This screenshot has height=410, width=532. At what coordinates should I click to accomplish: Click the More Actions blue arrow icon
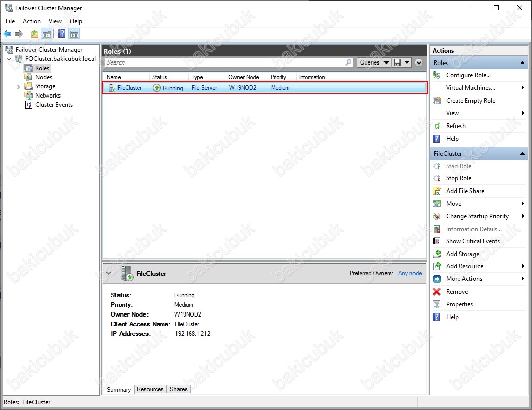437,279
